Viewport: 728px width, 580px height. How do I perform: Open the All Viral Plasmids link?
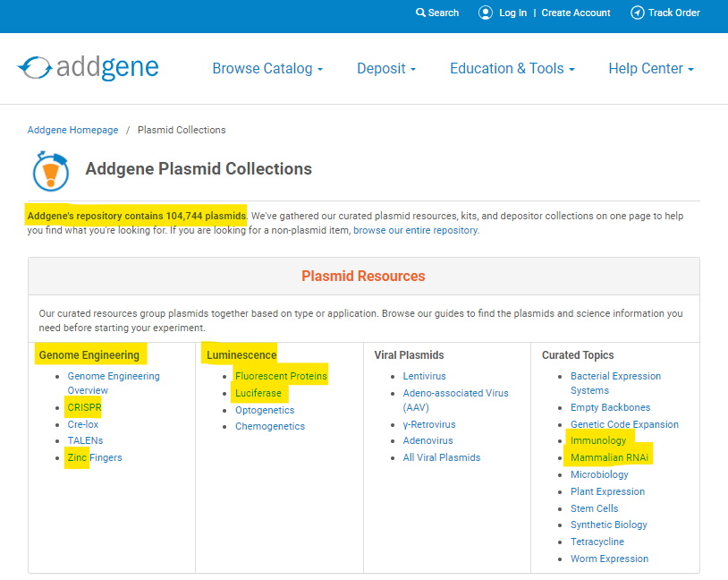(442, 457)
